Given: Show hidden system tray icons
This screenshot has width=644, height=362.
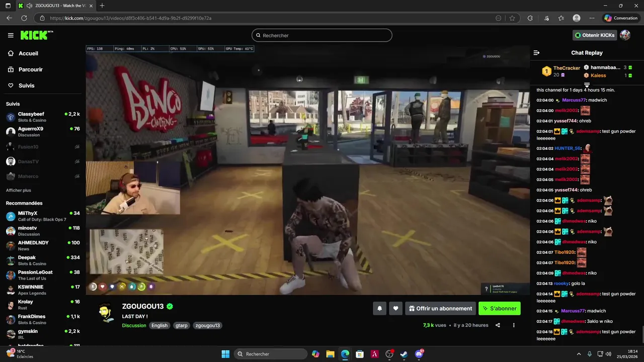Looking at the screenshot, I should coord(579,354).
